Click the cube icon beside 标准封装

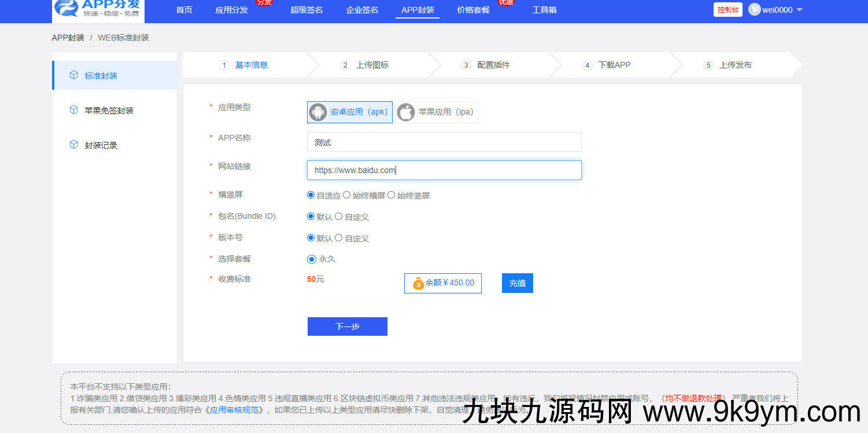(73, 75)
